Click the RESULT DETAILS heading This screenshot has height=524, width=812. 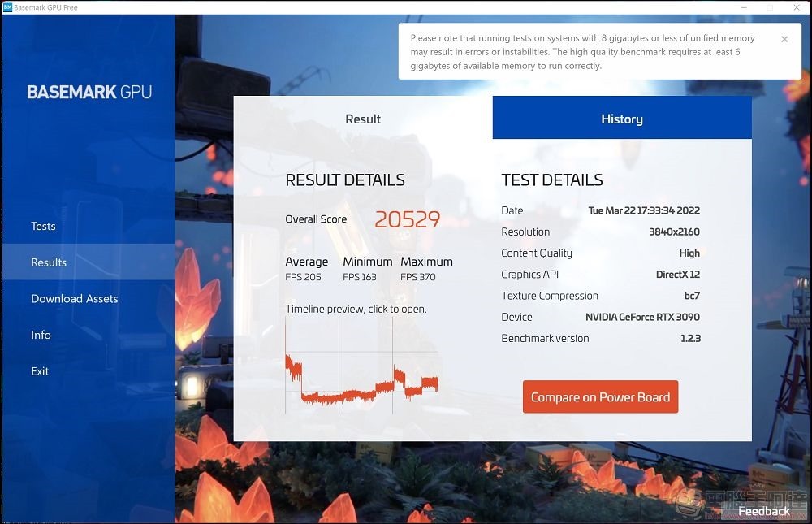(x=345, y=180)
